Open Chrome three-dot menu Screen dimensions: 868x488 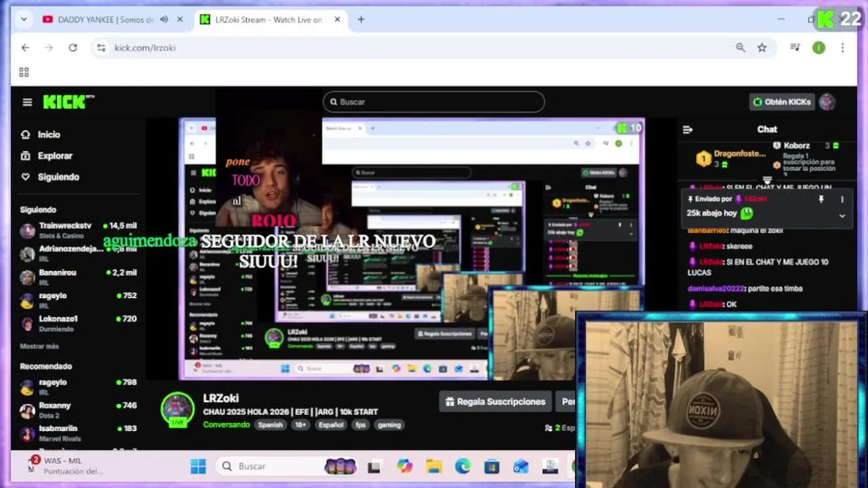tap(842, 47)
